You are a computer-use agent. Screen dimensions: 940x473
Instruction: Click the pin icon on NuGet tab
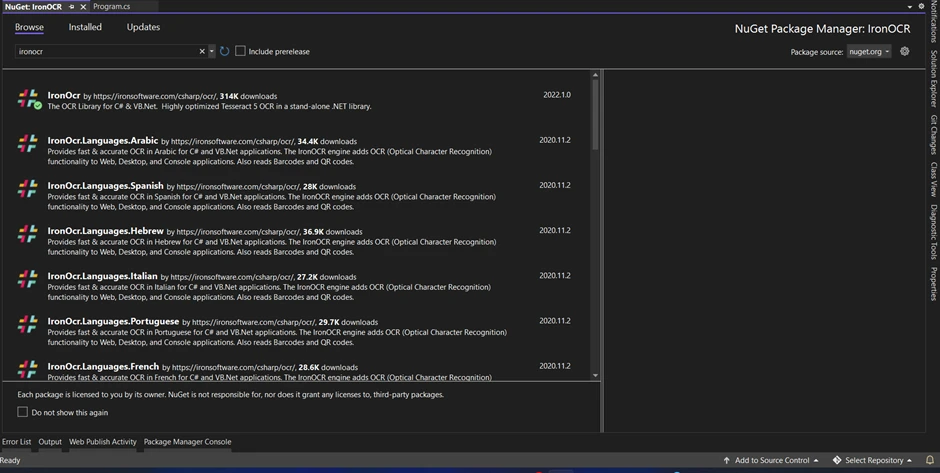pos(72,6)
